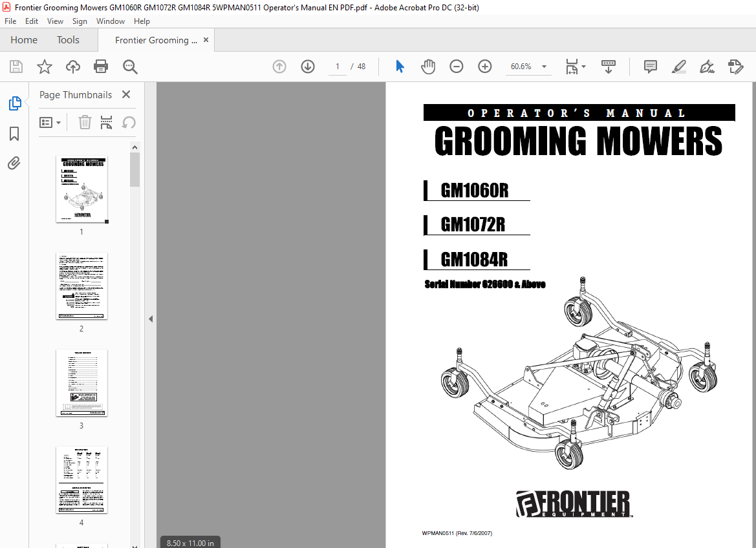The width and height of the screenshot is (756, 548).
Task: Upload file to cloud icon
Action: pos(73,67)
